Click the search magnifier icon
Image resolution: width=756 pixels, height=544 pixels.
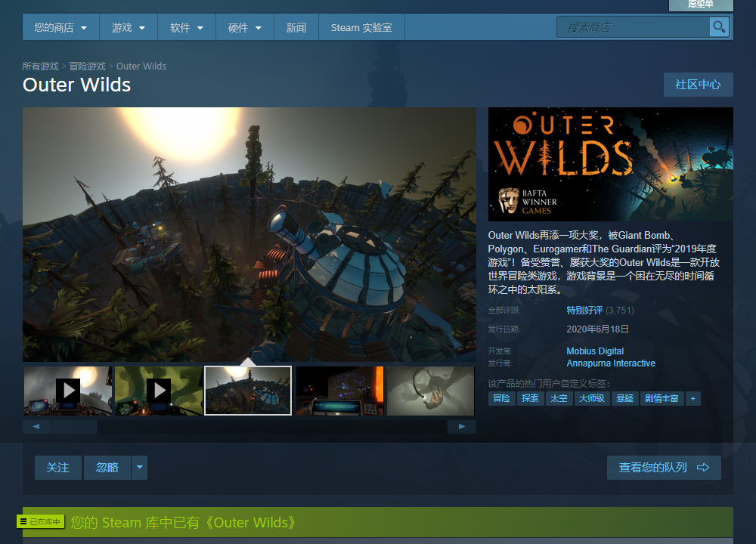[x=718, y=27]
